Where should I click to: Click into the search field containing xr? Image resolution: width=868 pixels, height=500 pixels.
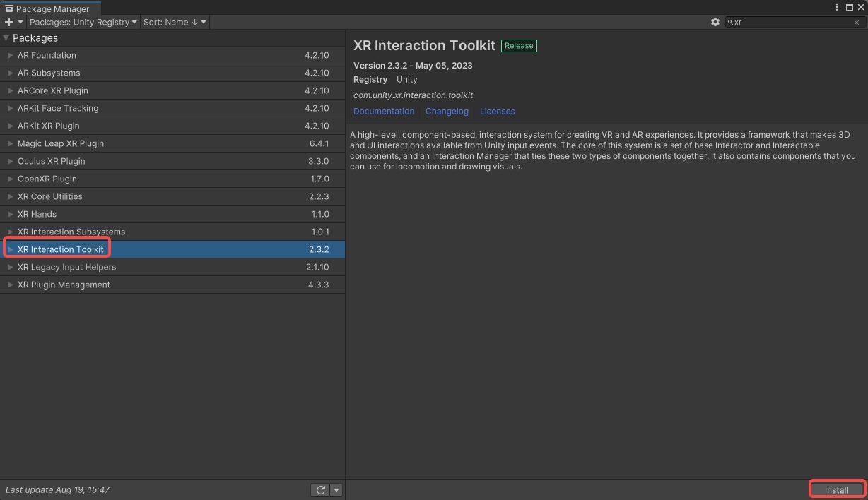(x=792, y=22)
